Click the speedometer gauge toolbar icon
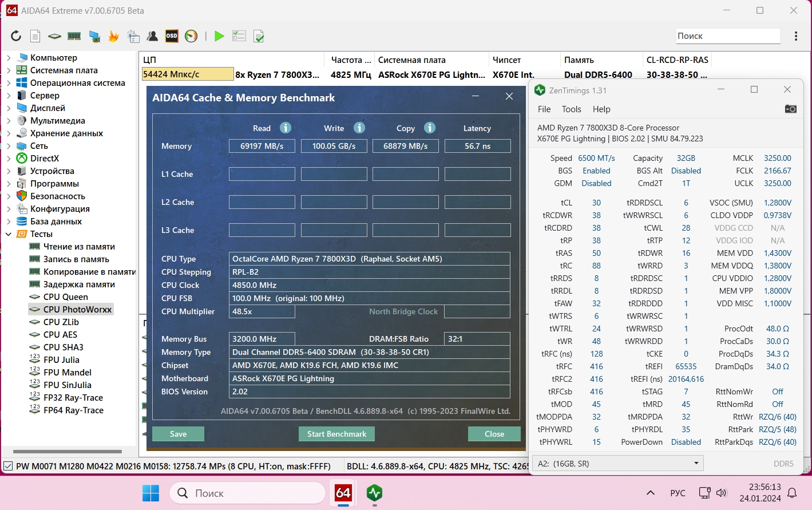Image resolution: width=812 pixels, height=510 pixels. point(191,36)
